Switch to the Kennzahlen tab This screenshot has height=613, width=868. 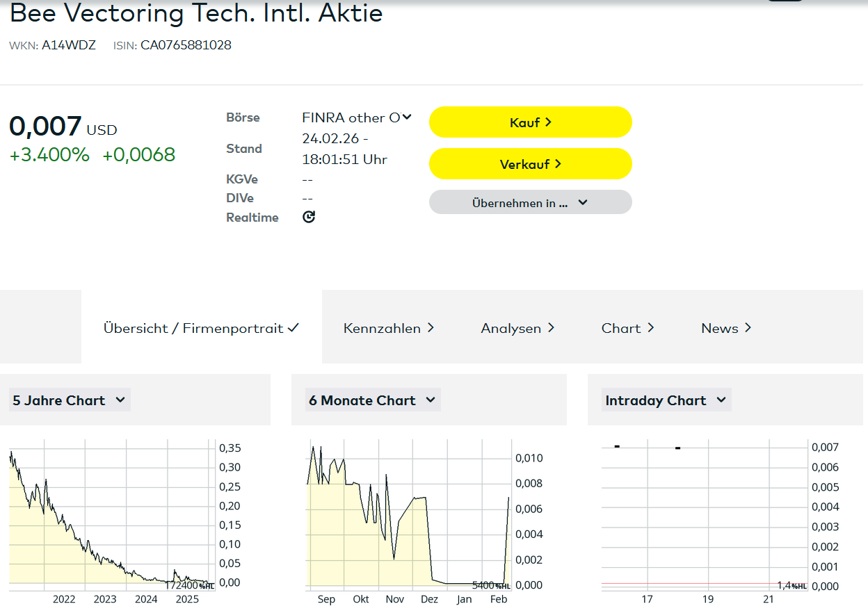coord(388,328)
